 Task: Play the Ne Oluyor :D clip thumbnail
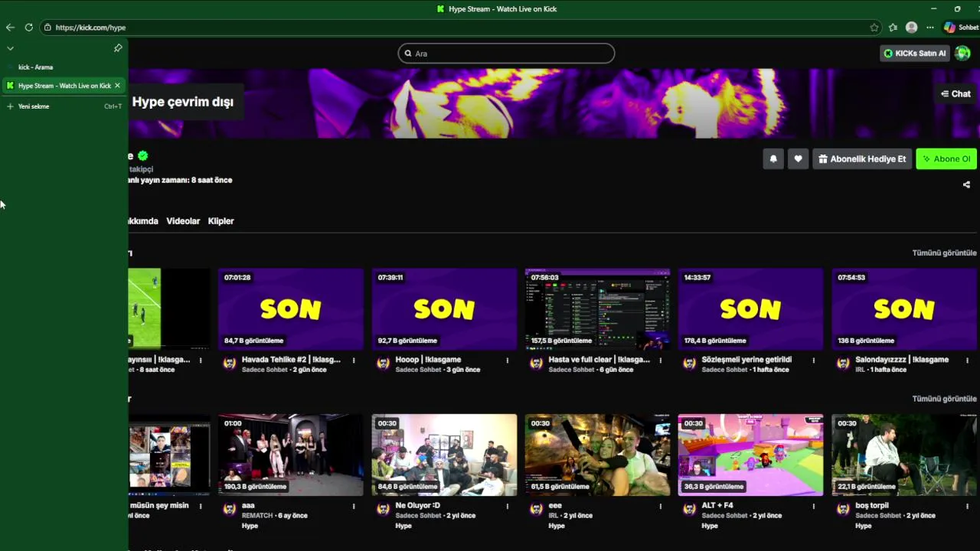coord(444,455)
